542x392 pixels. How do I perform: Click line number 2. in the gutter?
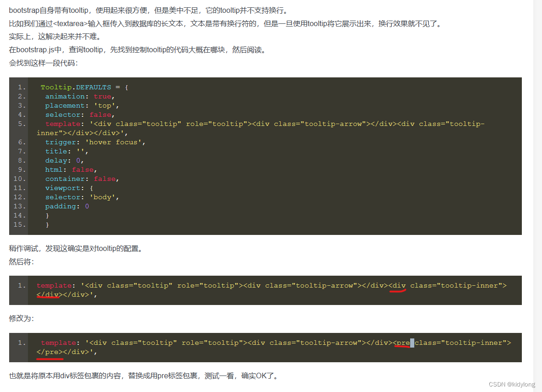point(22,97)
